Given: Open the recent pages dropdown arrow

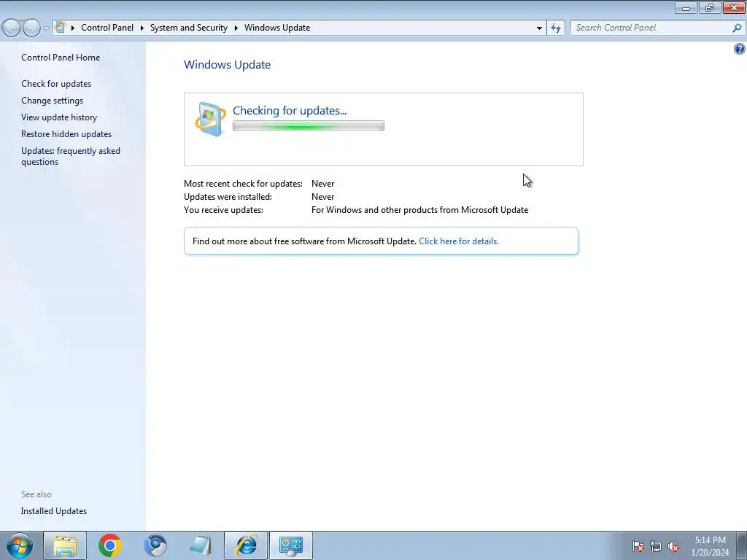Looking at the screenshot, I should [46, 28].
